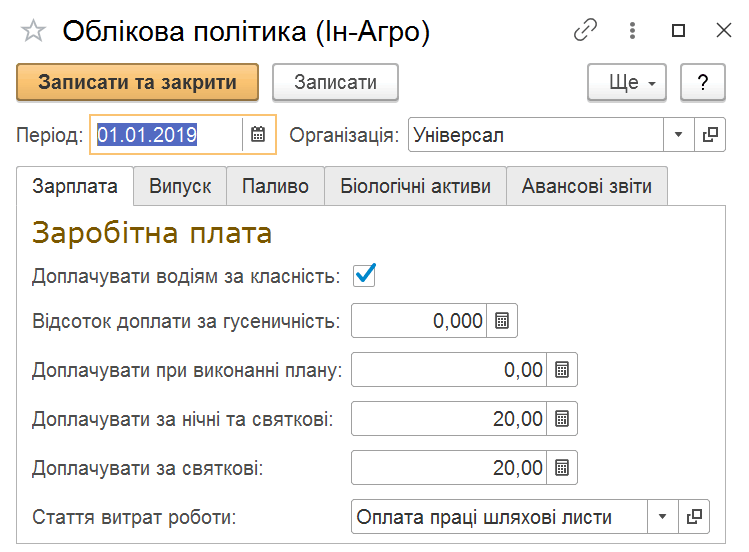This screenshot has width=749, height=552.
Task: Click the Облікова політика (Ін-Агро) title
Action: [246, 32]
